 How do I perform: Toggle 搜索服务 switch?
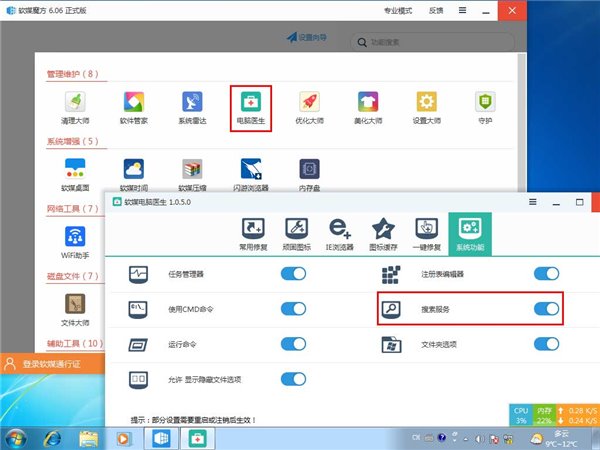pos(546,309)
